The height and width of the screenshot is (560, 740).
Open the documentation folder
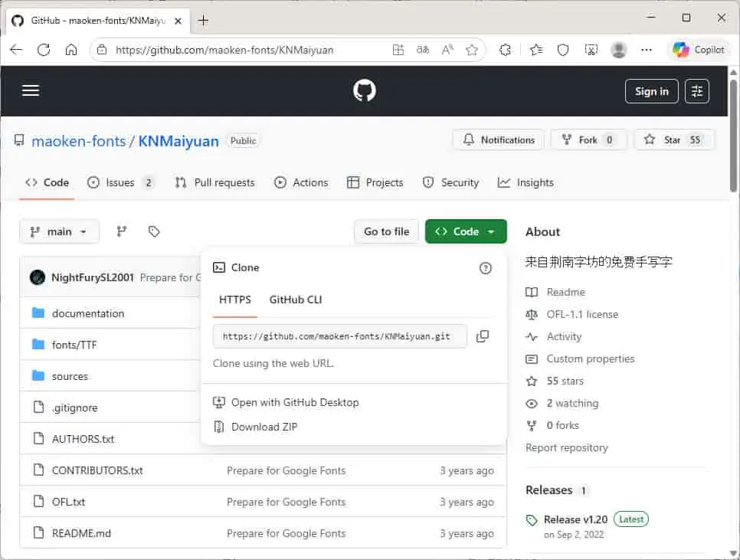[x=88, y=314]
